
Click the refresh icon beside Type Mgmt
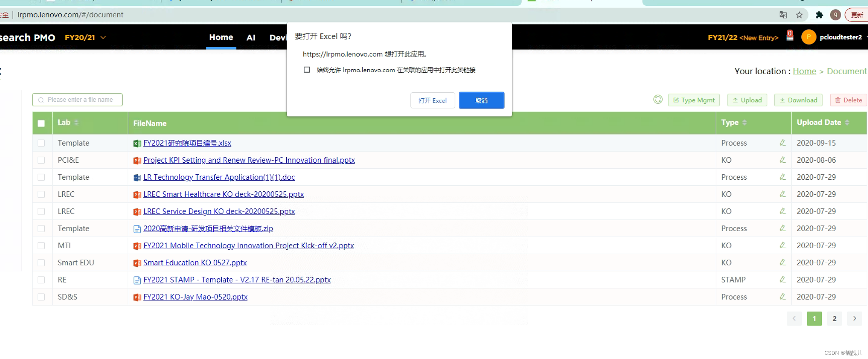658,99
